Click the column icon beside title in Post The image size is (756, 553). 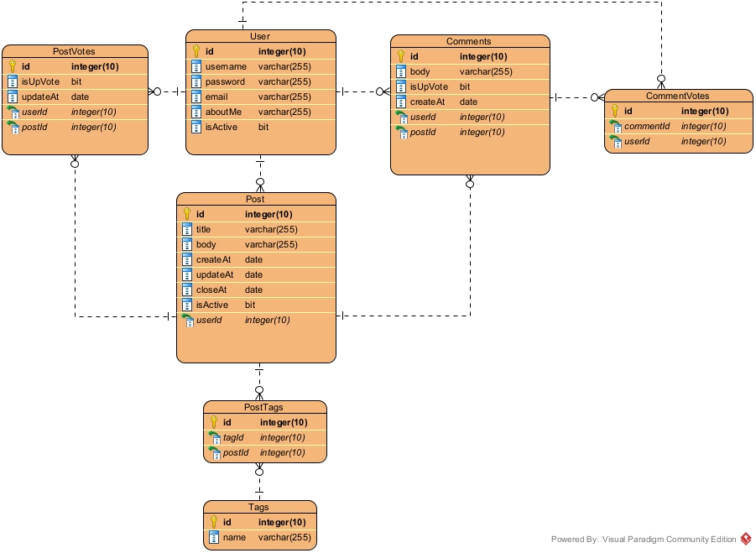[187, 229]
